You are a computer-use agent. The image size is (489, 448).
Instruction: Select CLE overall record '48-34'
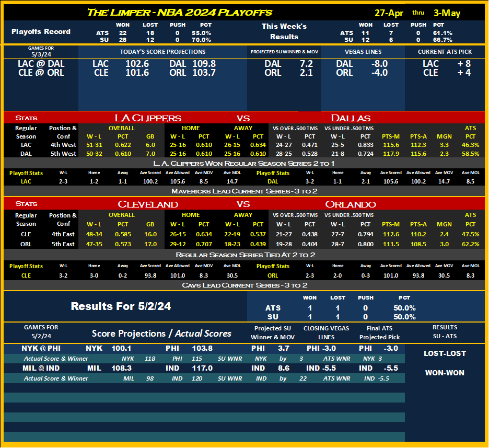click(x=94, y=234)
